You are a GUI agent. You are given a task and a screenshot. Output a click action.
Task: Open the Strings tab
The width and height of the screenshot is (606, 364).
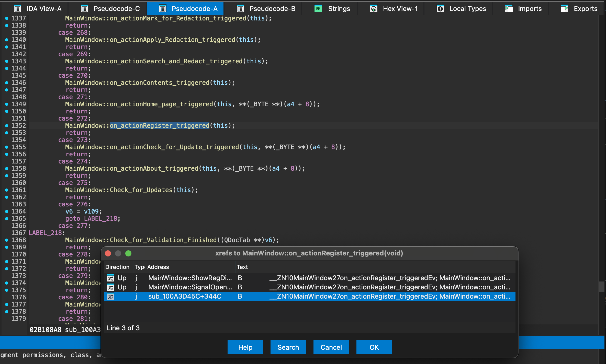click(332, 9)
